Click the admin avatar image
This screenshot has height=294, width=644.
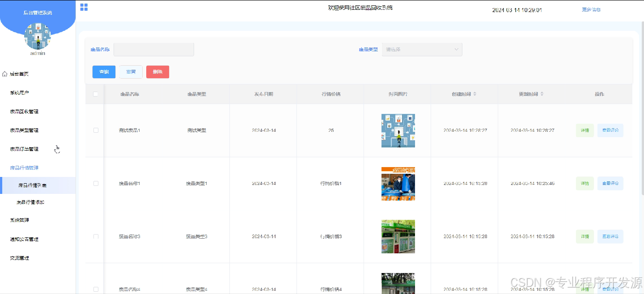[38, 37]
